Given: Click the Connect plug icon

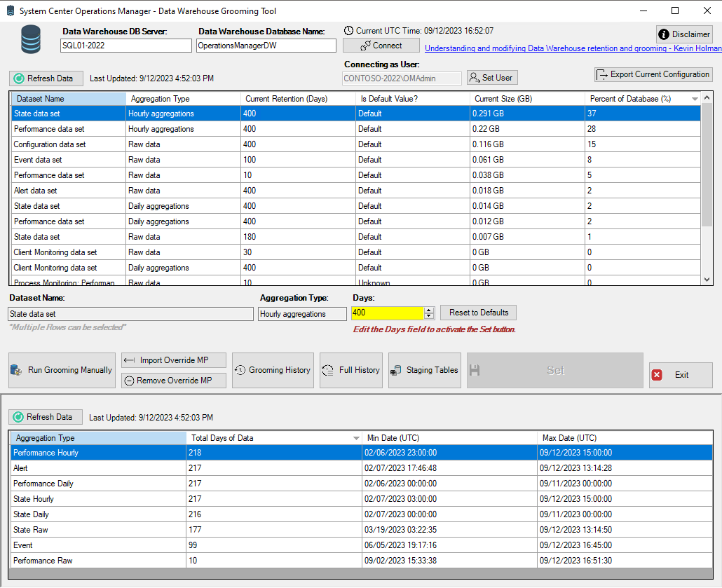Looking at the screenshot, I should coord(366,46).
